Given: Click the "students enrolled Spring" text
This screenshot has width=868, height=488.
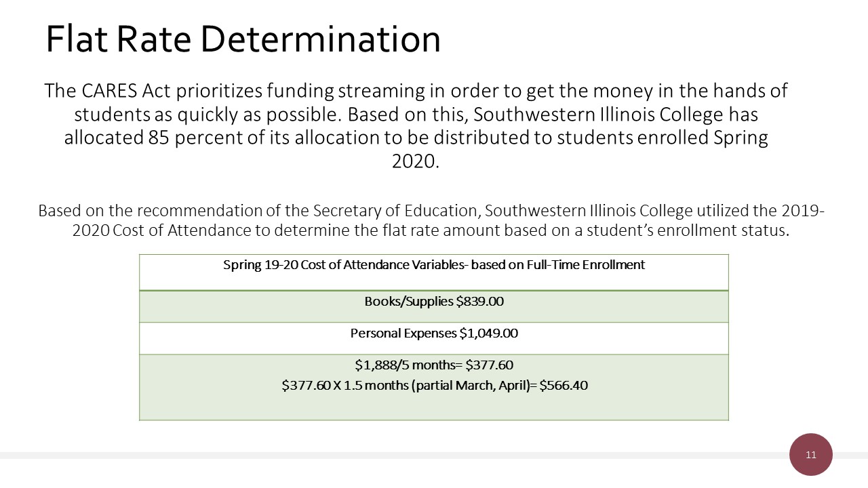Looking at the screenshot, I should [663, 138].
